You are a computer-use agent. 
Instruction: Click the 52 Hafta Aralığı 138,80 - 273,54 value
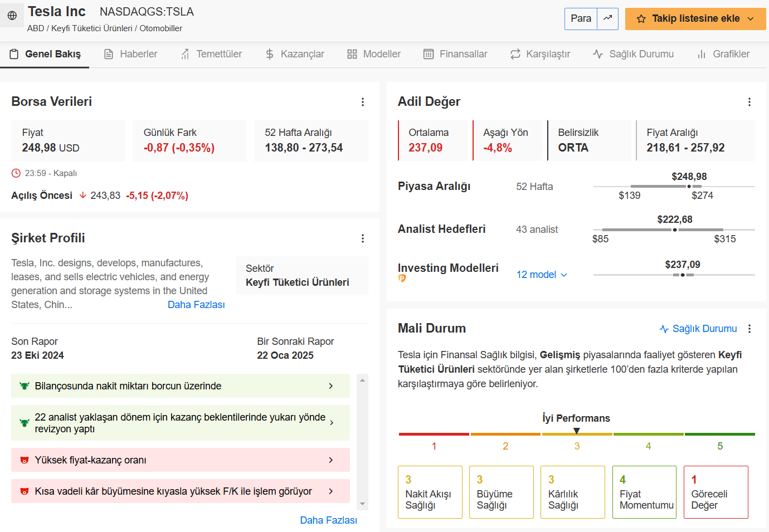pyautogui.click(x=304, y=148)
